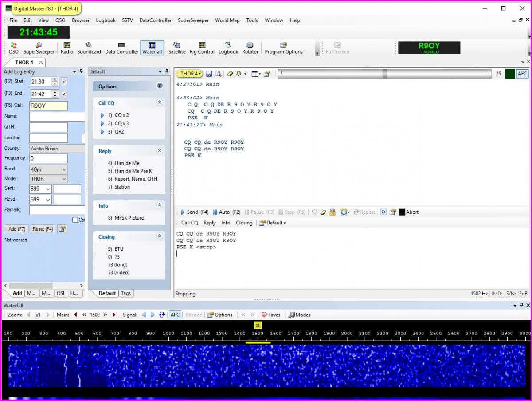This screenshot has height=401, width=532.
Task: Open the Satellite toolbar icon
Action: pos(176,48)
